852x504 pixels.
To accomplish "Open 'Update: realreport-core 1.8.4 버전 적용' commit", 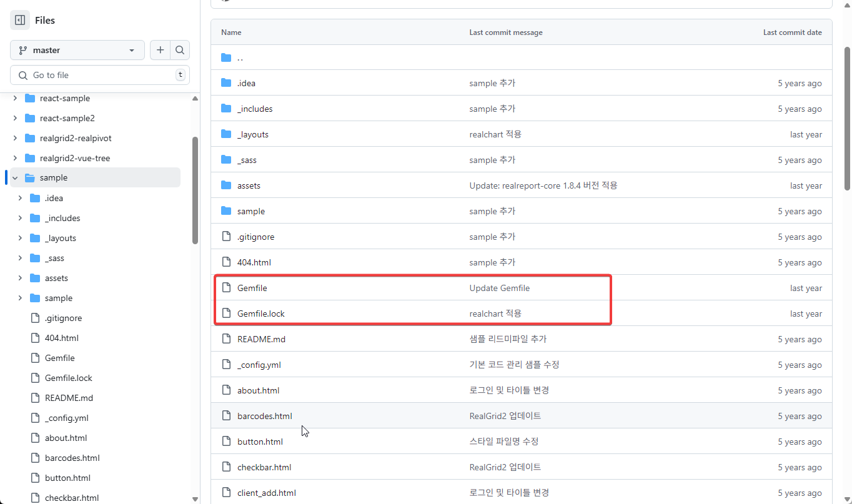I will (543, 185).
